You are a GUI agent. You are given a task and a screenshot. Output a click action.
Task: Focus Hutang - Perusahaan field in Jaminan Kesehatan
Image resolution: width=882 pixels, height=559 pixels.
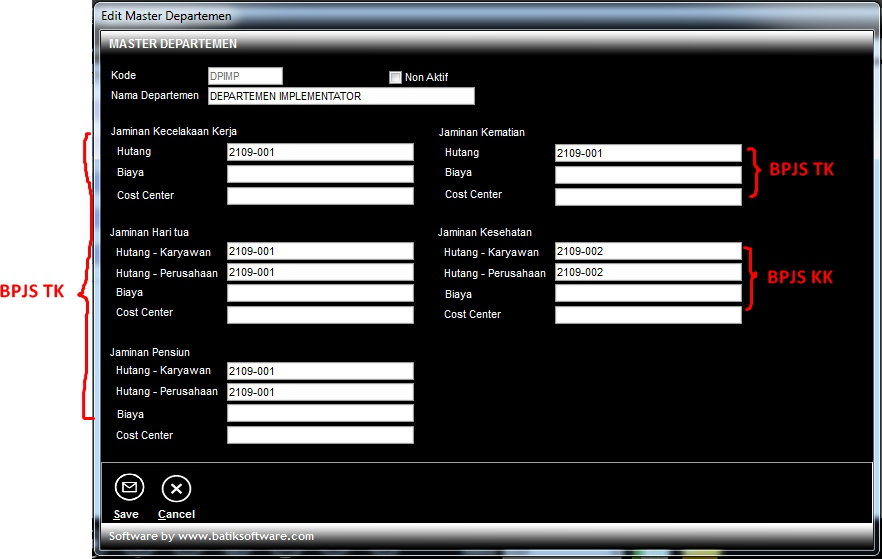(648, 272)
